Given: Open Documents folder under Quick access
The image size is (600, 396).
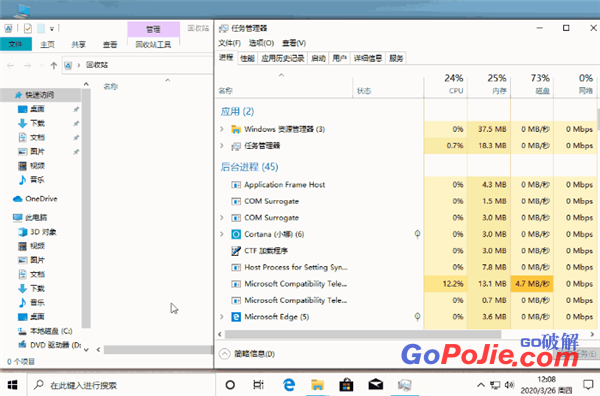Looking at the screenshot, I should (37, 137).
